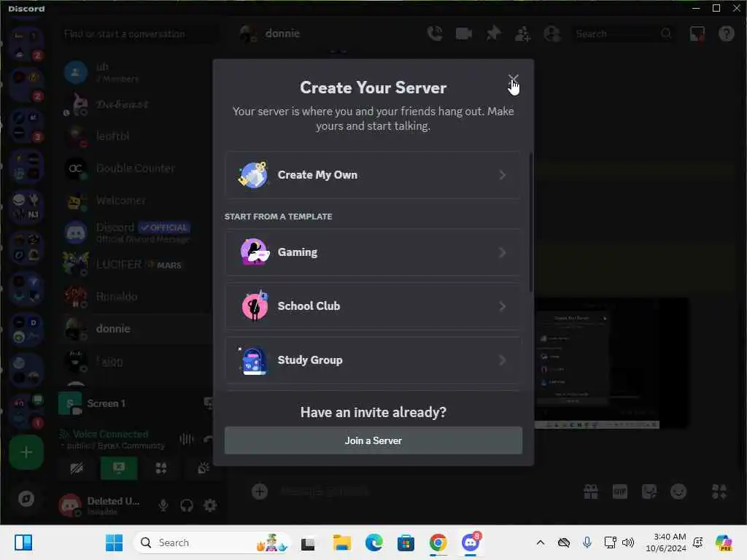This screenshot has height=560, width=747.
Task: Toggle microphone mute in user panel
Action: pos(163,505)
